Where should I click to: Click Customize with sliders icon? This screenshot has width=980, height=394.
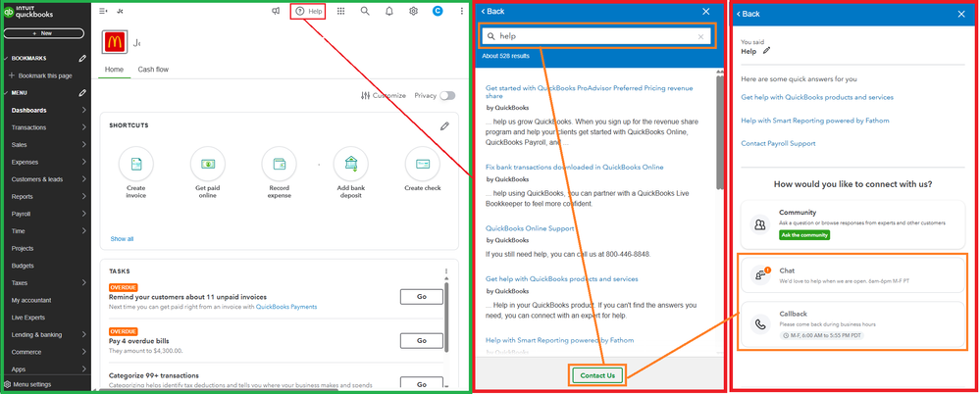(x=384, y=95)
